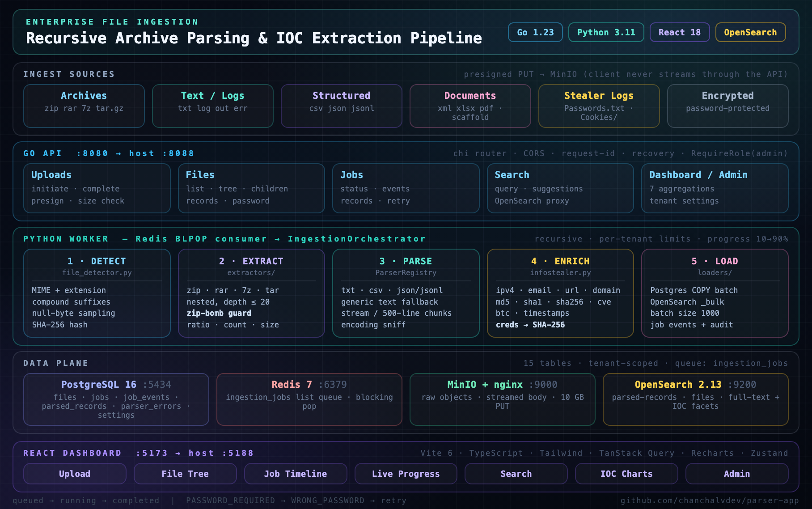This screenshot has width=812, height=509.
Task: Click the React 18 badge
Action: 679,32
